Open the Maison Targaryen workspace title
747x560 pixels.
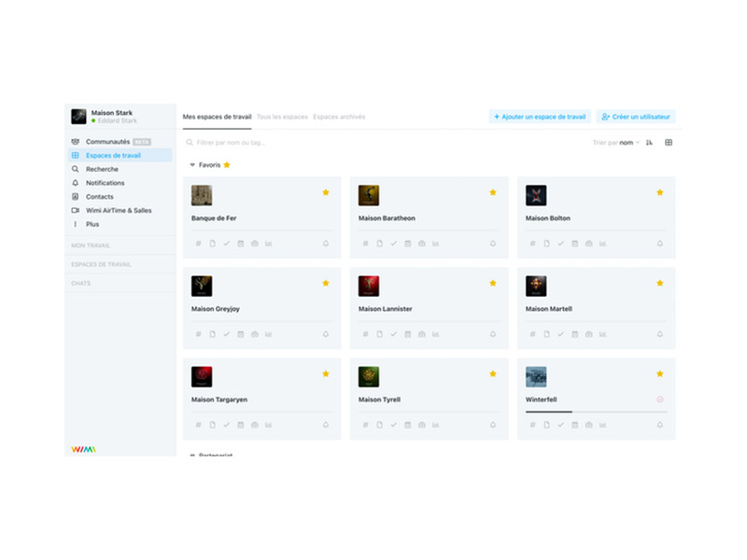(x=219, y=399)
